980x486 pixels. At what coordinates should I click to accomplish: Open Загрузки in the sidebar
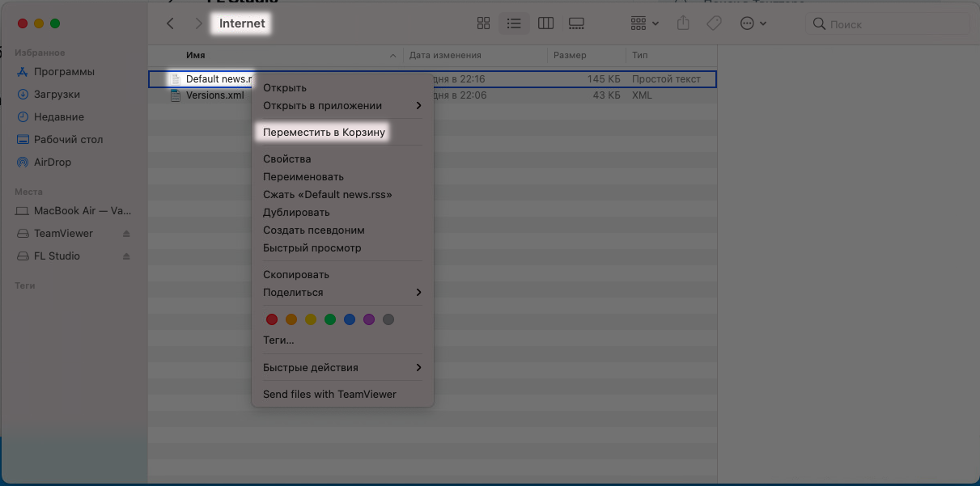(57, 94)
